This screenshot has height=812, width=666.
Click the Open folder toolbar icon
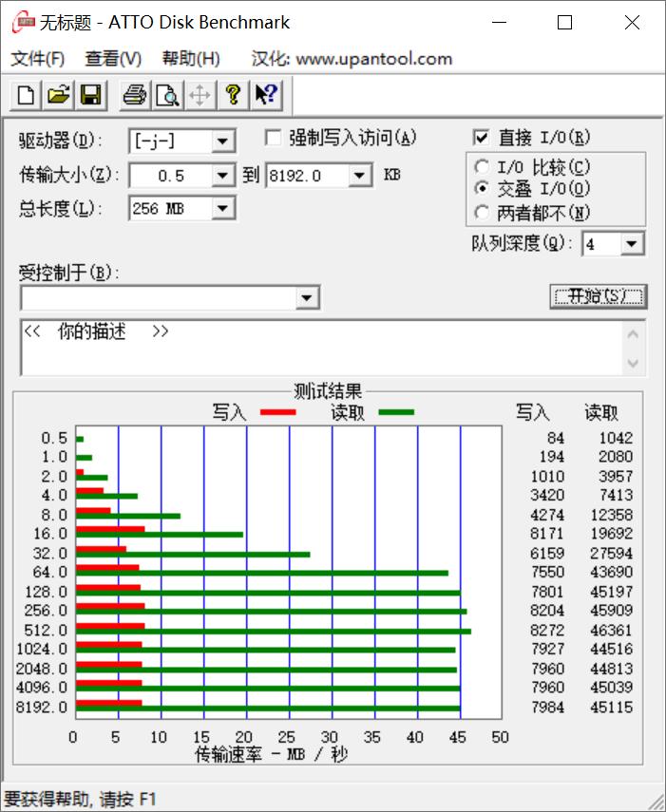(58, 95)
